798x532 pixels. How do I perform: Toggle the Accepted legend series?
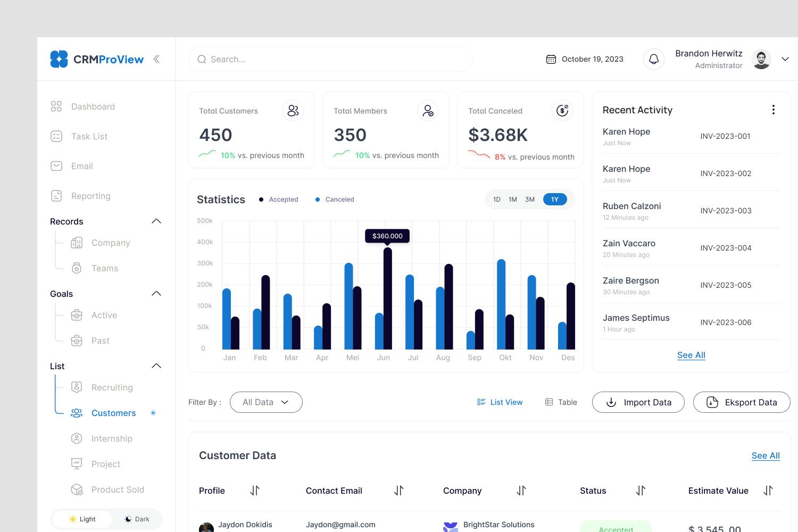pos(278,199)
